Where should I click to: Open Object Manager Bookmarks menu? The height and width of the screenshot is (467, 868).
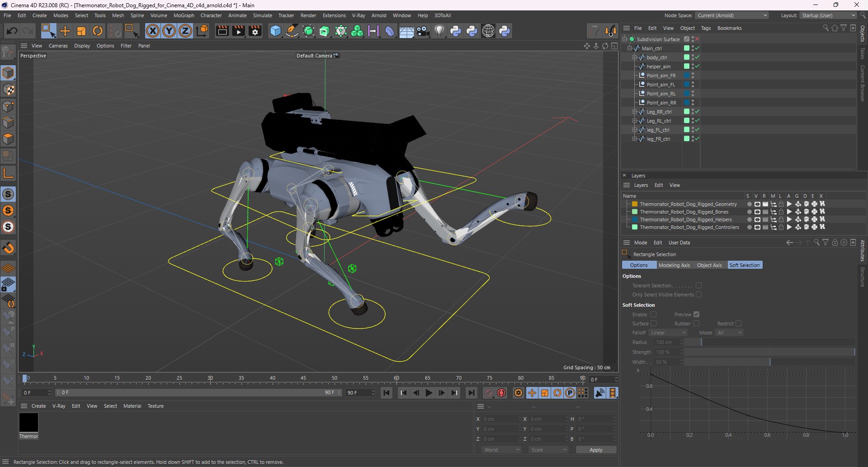click(x=729, y=28)
